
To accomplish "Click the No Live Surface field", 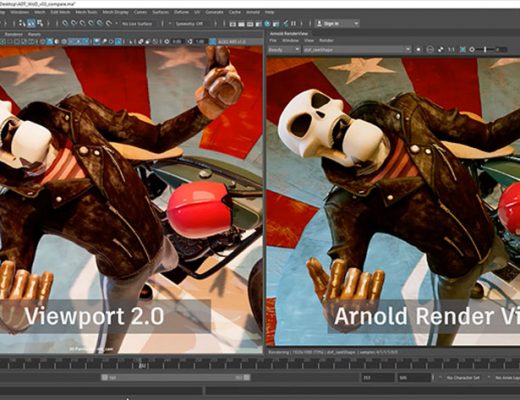I will 137,24.
